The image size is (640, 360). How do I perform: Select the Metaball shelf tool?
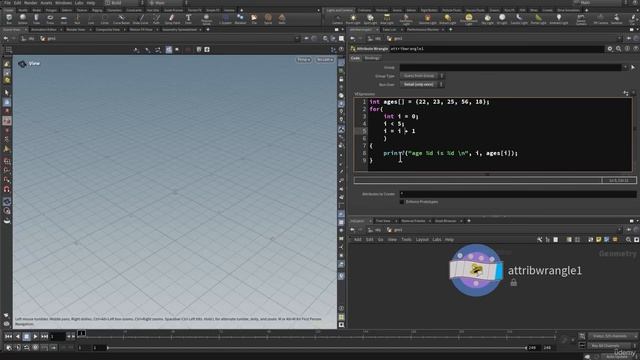tap(240, 19)
